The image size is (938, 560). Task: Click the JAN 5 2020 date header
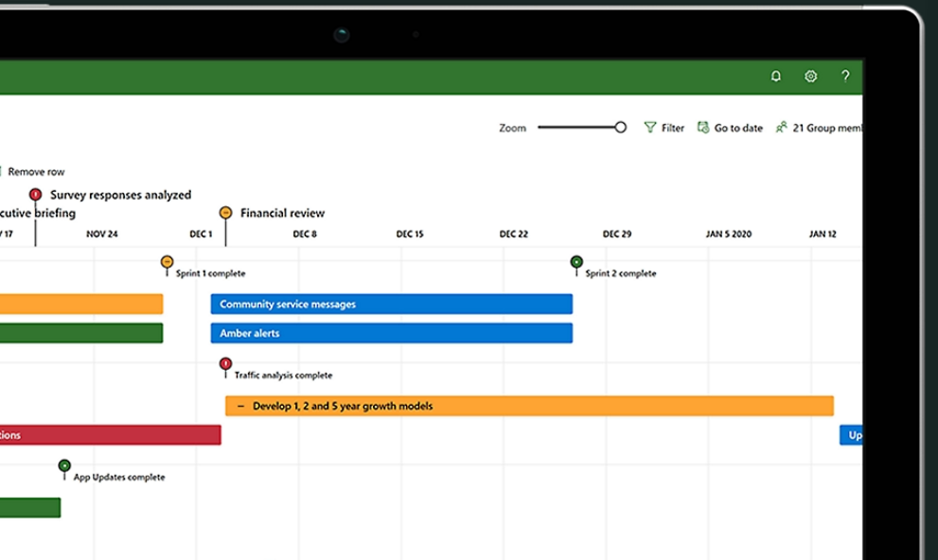pyautogui.click(x=728, y=234)
